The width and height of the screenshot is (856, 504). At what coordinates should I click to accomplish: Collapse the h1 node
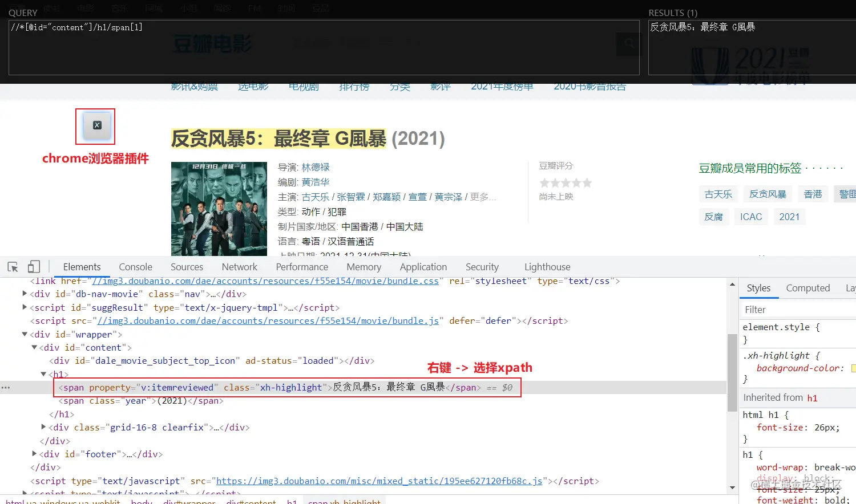(43, 374)
